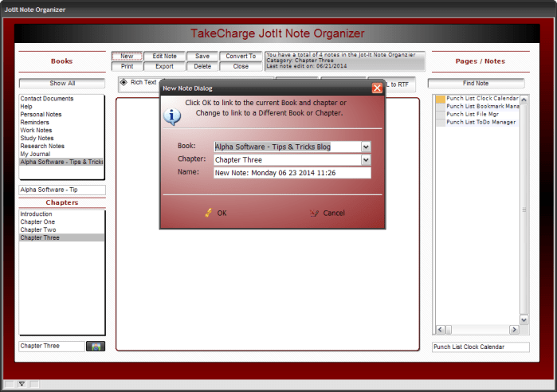Viewport: 557px width, 392px height.
Task: Click the Chapters header
Action: (x=62, y=202)
